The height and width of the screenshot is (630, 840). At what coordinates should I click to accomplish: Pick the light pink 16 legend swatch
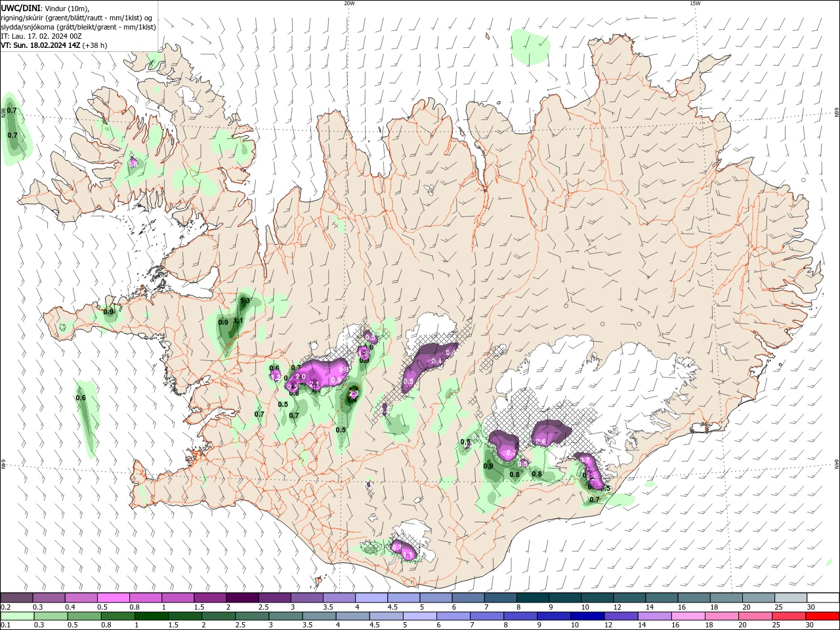[689, 616]
